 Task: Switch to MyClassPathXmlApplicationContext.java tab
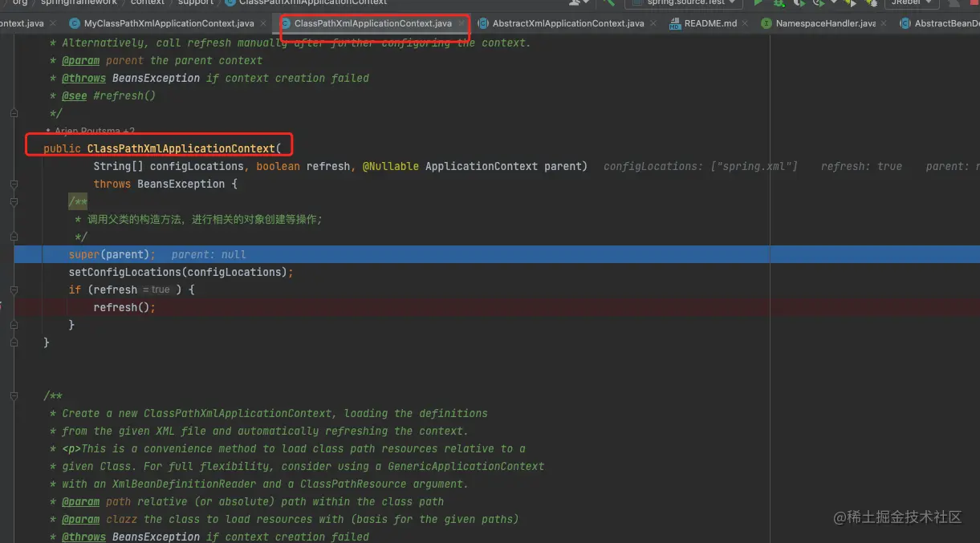coord(169,23)
